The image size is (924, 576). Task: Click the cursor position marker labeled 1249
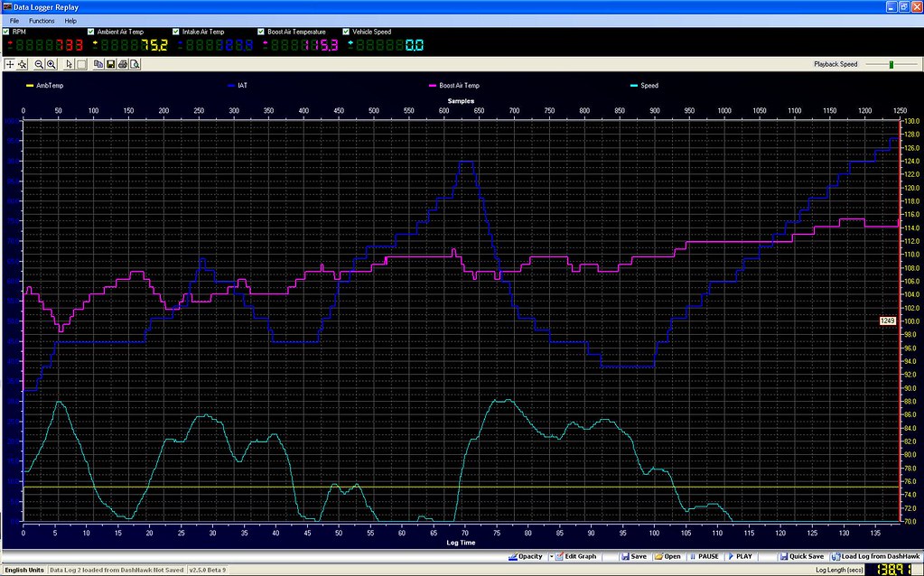pos(888,321)
